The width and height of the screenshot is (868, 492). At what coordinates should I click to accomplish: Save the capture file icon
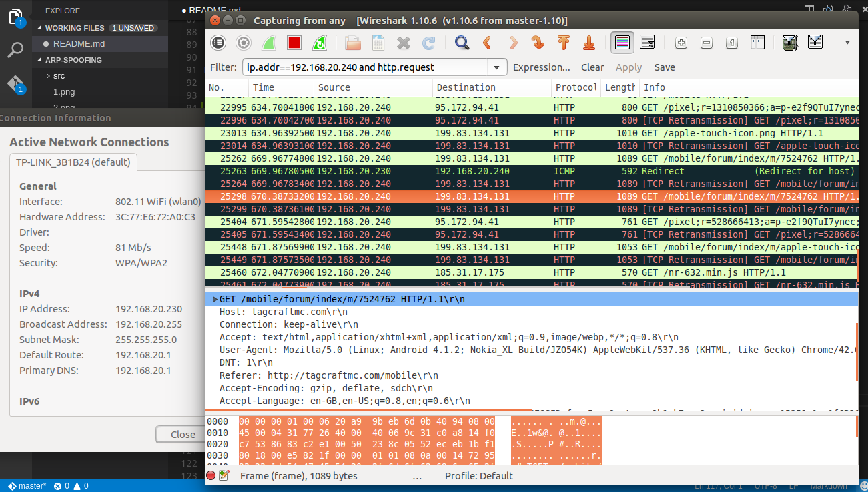point(378,43)
